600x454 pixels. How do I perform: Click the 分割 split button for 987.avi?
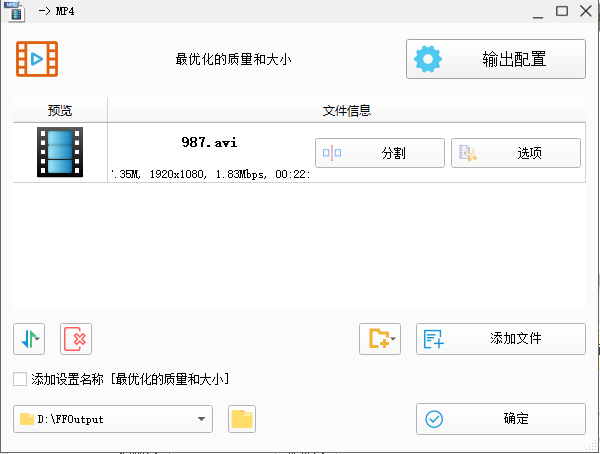coord(380,153)
